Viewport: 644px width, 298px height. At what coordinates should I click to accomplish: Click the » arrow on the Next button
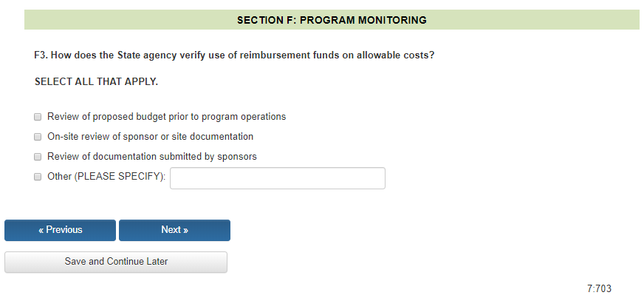185,230
